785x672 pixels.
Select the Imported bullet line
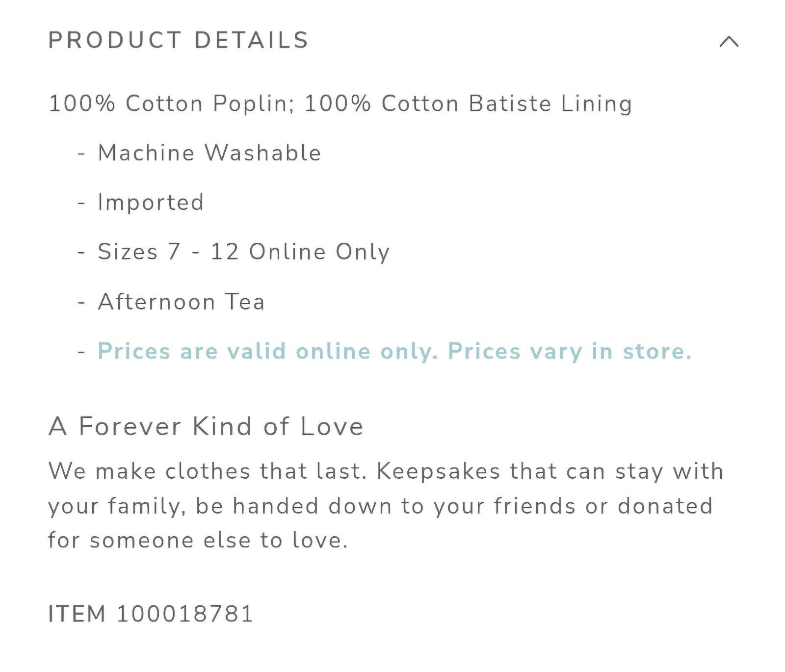151,203
